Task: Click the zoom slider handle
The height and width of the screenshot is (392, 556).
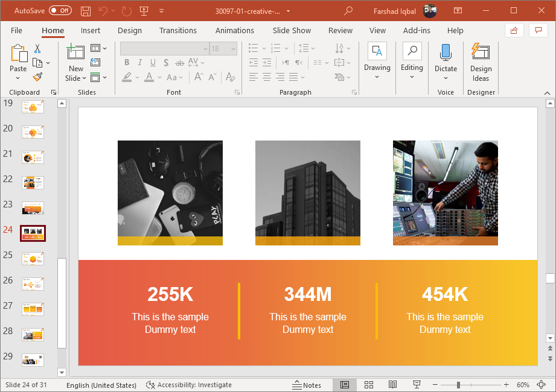Action: pos(458,385)
